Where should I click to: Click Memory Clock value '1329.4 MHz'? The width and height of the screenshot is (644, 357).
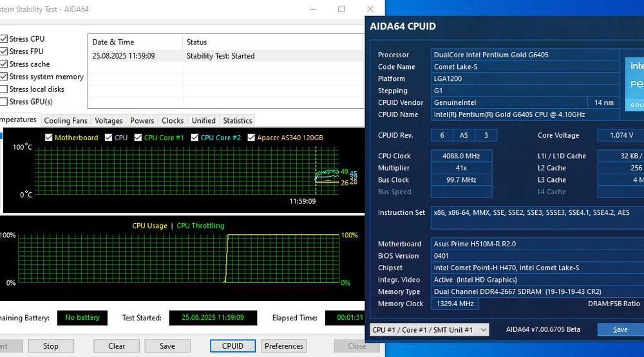pos(455,304)
